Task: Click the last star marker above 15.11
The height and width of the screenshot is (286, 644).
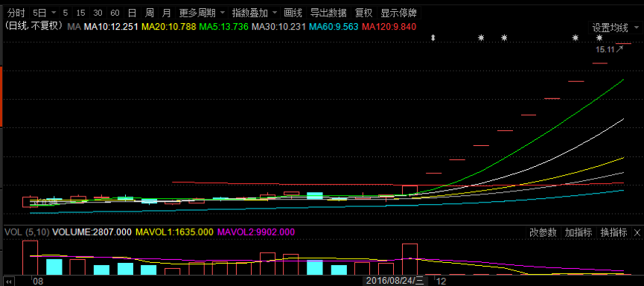Action: [x=599, y=38]
